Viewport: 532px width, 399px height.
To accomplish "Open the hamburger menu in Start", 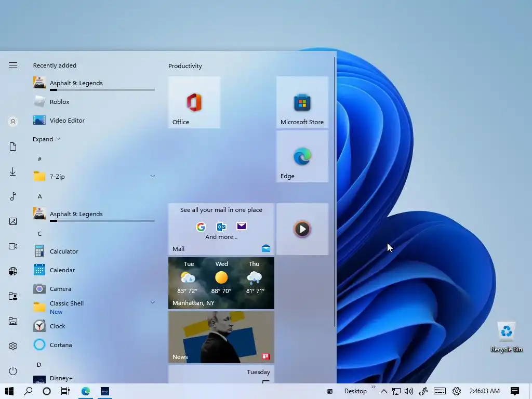I will (x=13, y=65).
